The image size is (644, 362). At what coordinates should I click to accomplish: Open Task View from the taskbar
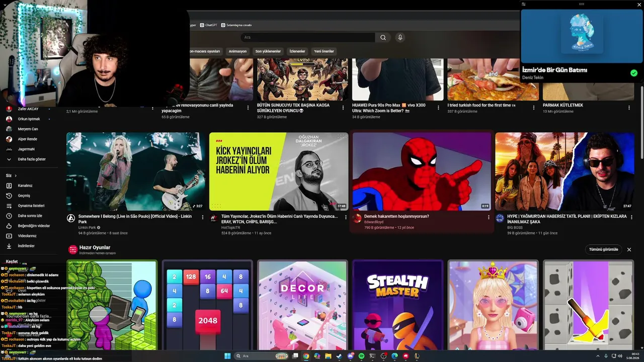pos(295,356)
